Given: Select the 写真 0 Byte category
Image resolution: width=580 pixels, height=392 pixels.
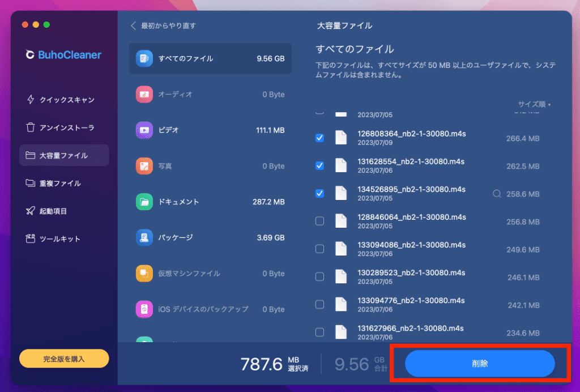Looking at the screenshot, I should point(210,166).
